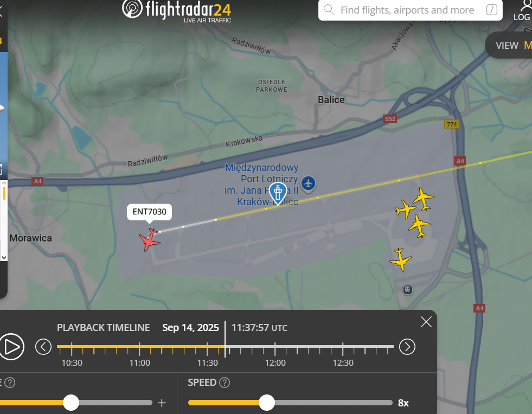Select the red ENT7030 aircraft icon

[149, 240]
